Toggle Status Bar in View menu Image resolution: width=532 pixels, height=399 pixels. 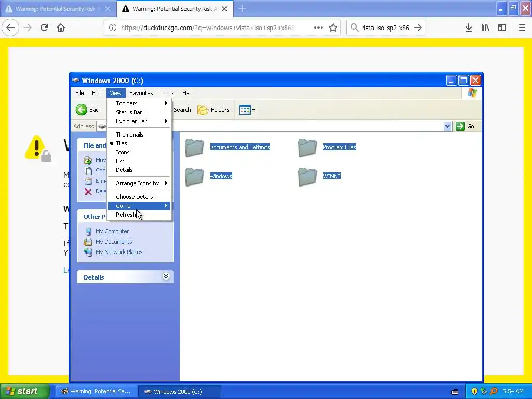[139, 112]
